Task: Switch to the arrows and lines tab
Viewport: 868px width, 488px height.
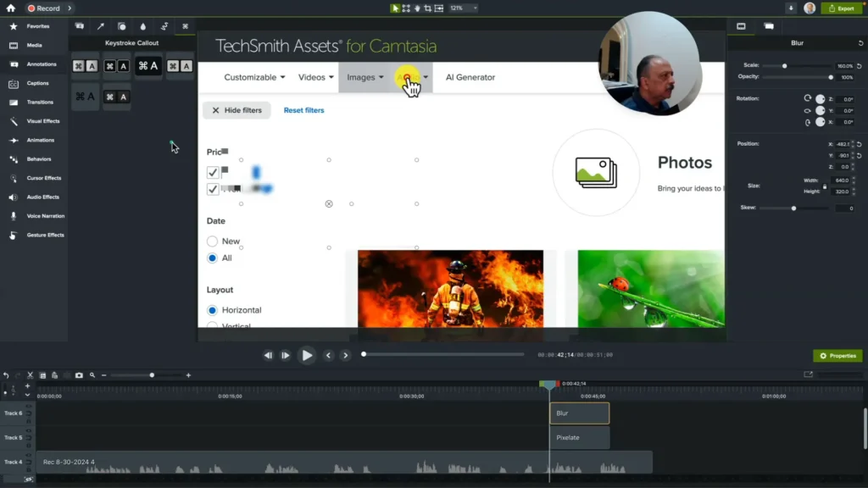Action: point(101,26)
